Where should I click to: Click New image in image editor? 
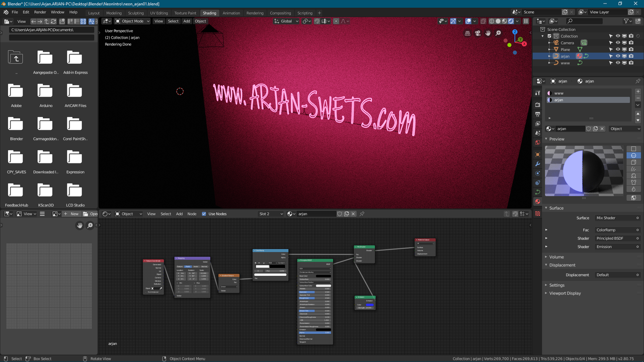tap(71, 214)
